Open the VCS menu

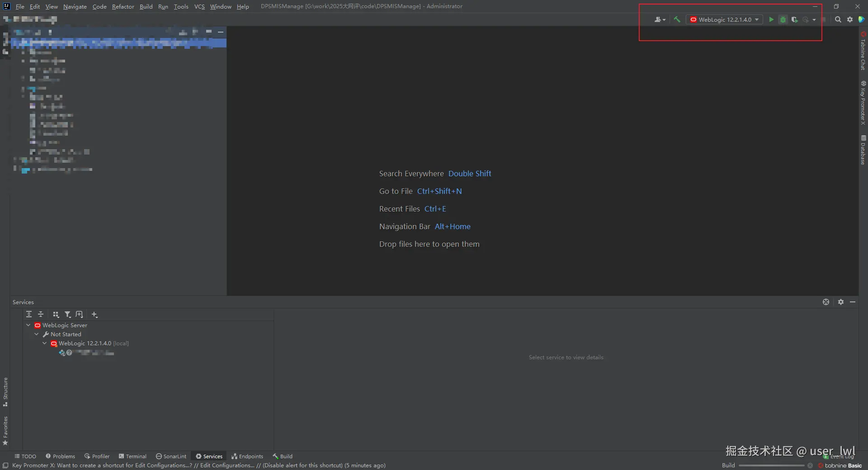(199, 6)
